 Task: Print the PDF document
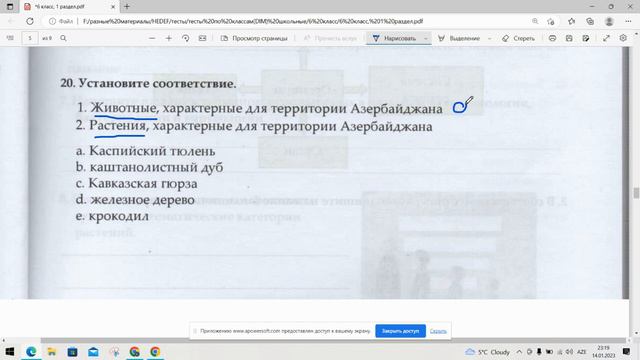[x=552, y=38]
